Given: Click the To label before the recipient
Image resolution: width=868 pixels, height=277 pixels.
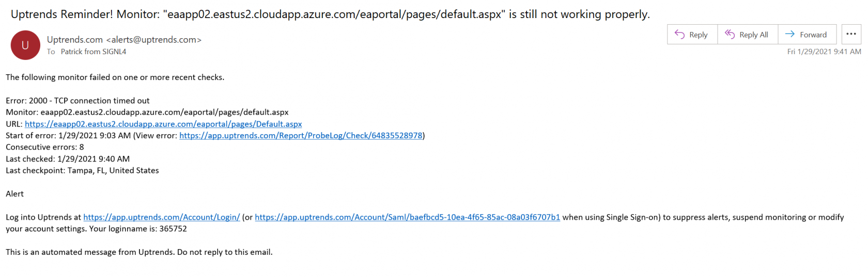Looking at the screenshot, I should click(x=51, y=52).
